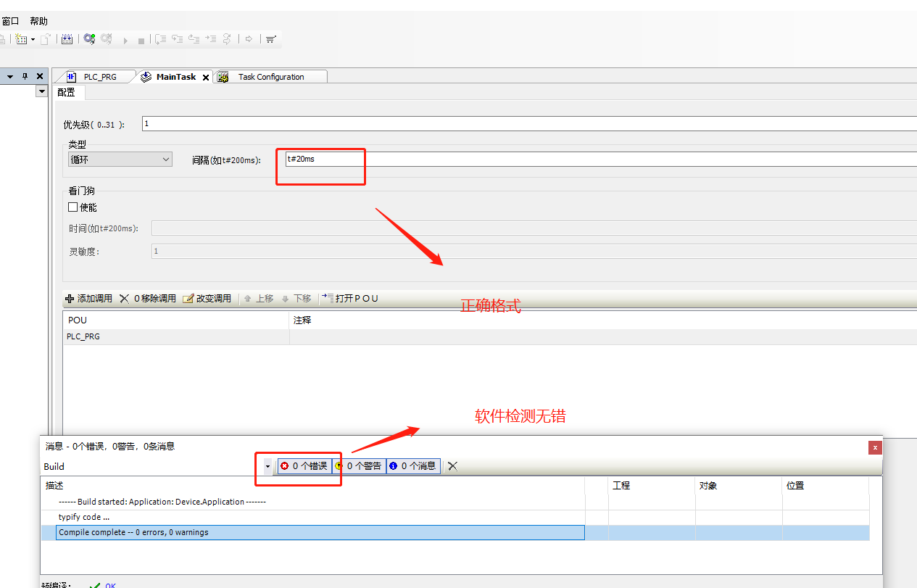Click the shopping cart toolbar icon
Viewport: 917px width, 588px height.
pyautogui.click(x=270, y=39)
